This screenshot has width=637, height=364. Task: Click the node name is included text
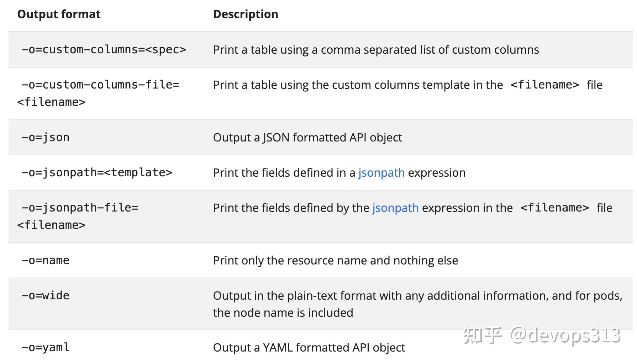(x=283, y=313)
